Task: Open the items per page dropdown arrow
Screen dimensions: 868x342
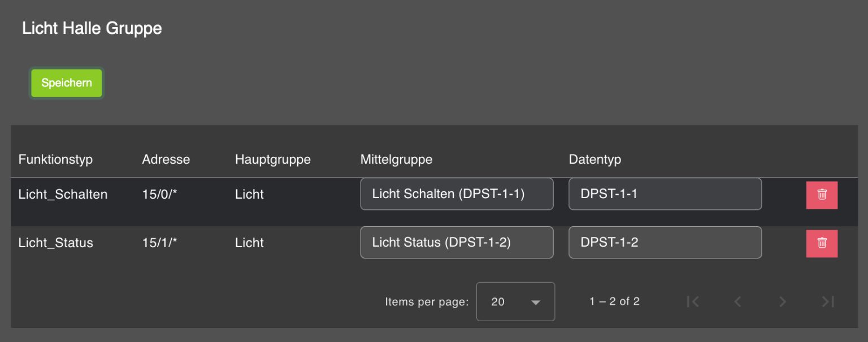Action: [535, 302]
